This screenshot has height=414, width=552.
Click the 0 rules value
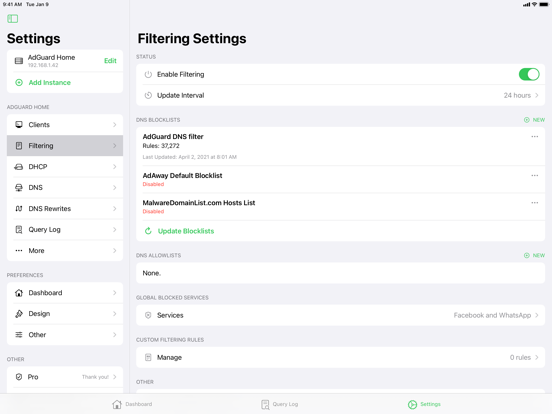(520, 357)
